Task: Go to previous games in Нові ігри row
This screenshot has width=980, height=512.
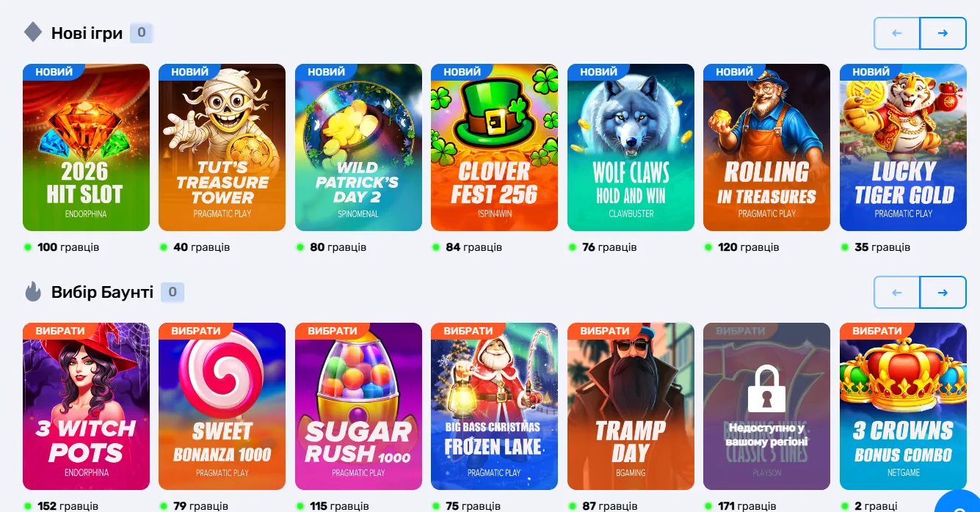Action: [896, 33]
